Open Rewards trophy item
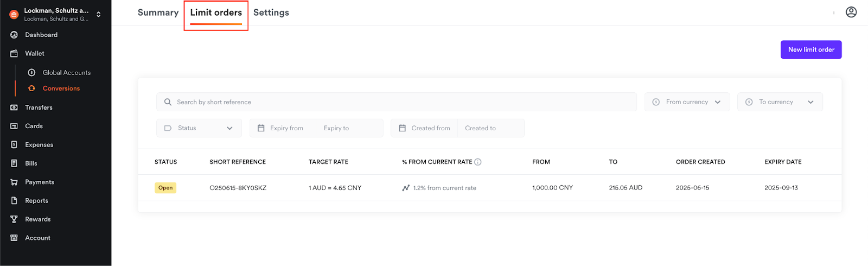Screen dimensions: 868x266 pyautogui.click(x=37, y=219)
